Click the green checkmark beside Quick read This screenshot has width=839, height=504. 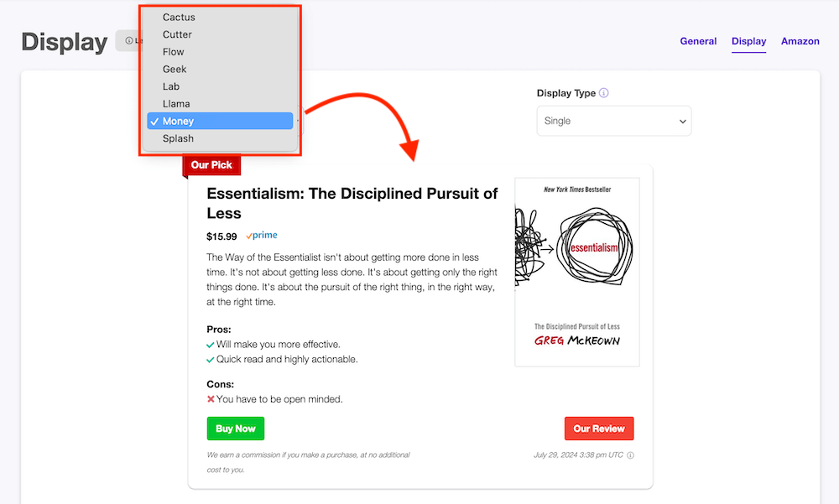click(211, 360)
